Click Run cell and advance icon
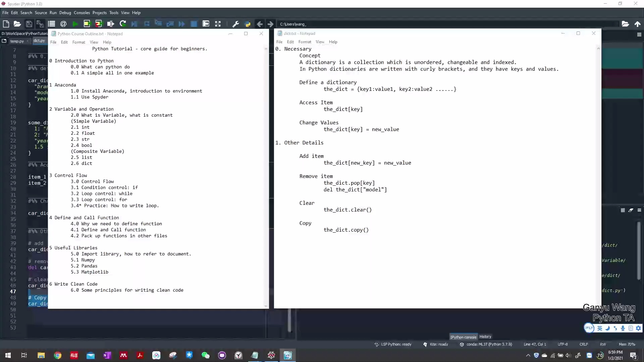This screenshot has width=644, height=362. (x=99, y=24)
